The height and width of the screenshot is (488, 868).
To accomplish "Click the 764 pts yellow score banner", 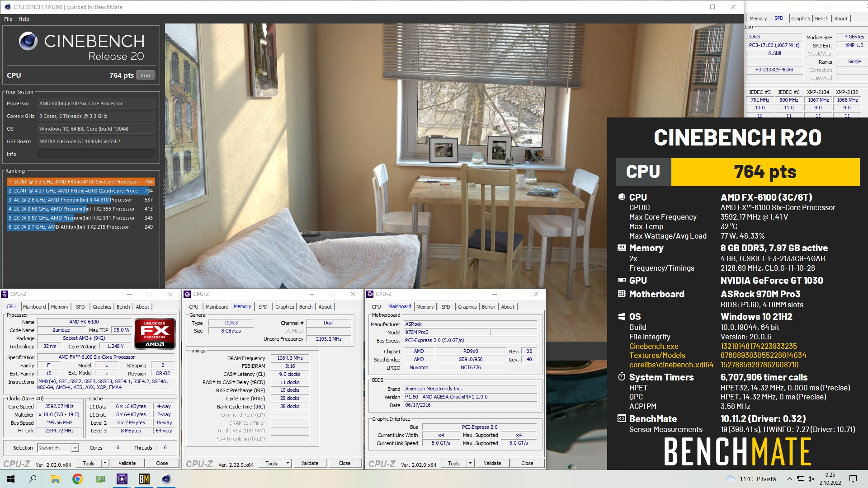I will point(765,172).
